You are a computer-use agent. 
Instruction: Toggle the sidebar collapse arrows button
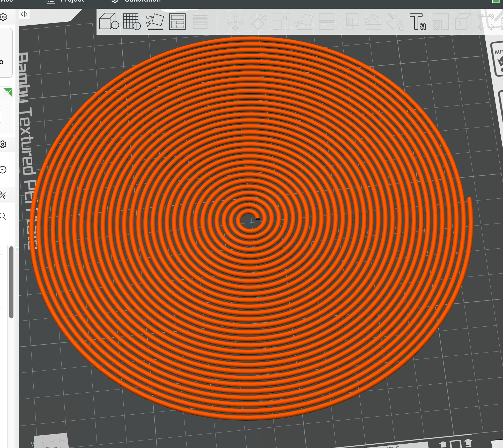(24, 14)
